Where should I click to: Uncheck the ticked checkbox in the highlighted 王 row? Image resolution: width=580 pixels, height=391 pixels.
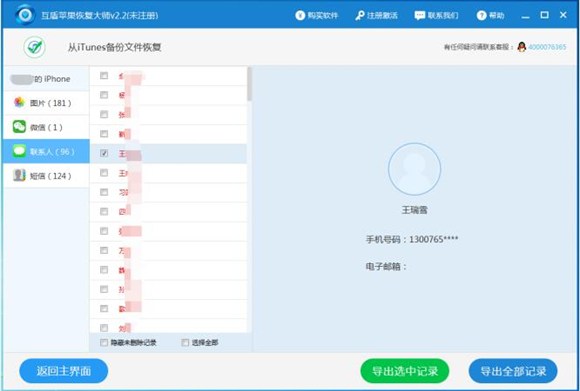click(104, 153)
